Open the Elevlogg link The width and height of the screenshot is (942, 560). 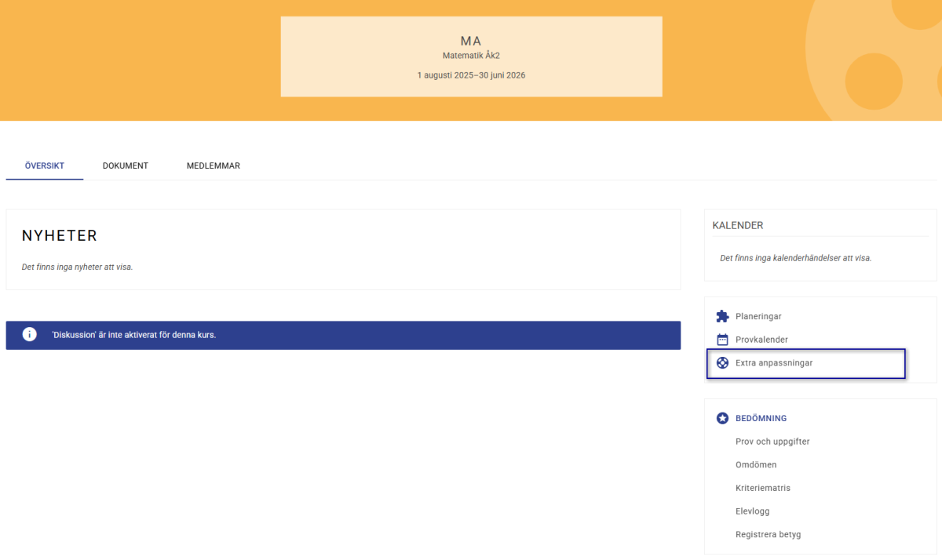[754, 511]
